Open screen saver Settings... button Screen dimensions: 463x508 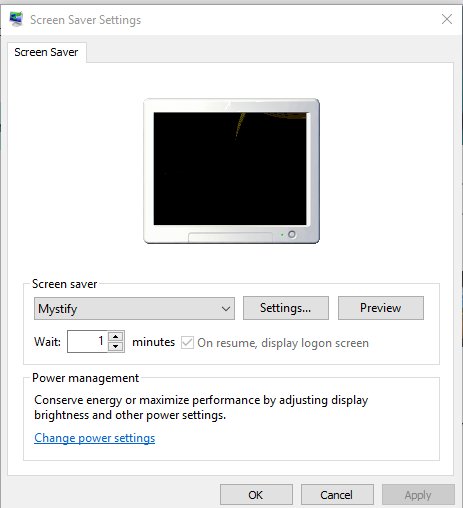click(286, 308)
